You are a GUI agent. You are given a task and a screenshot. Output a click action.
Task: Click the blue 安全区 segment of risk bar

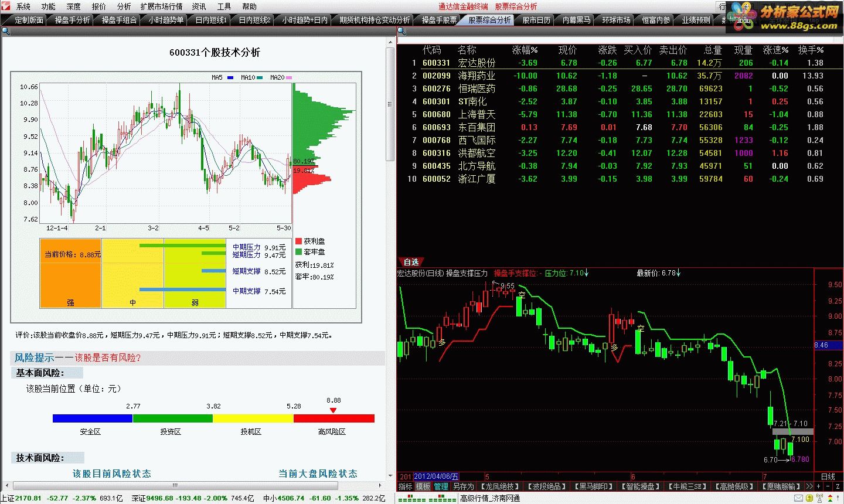tap(93, 418)
